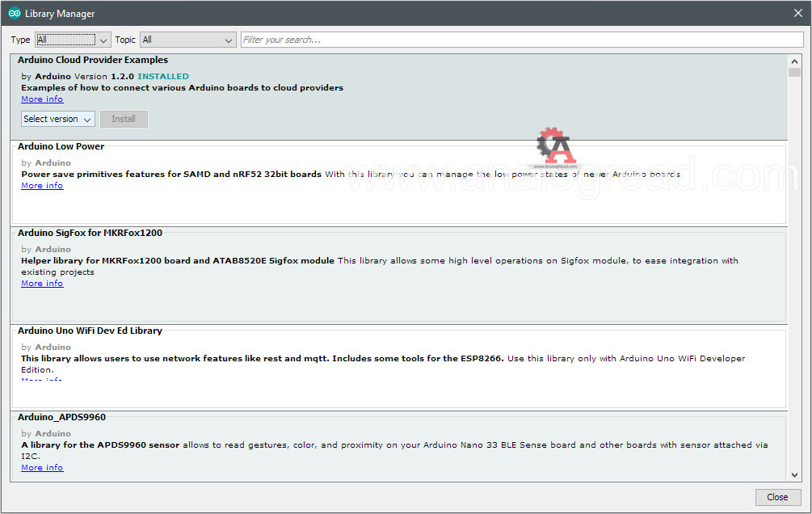Select the Arduino_APDS9960 entry title
812x514 pixels.
click(61, 417)
